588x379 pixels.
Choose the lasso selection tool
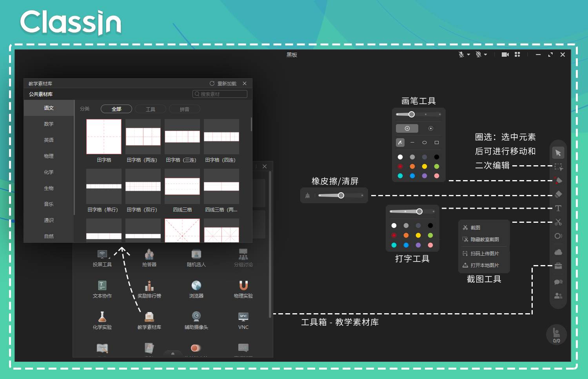558,167
